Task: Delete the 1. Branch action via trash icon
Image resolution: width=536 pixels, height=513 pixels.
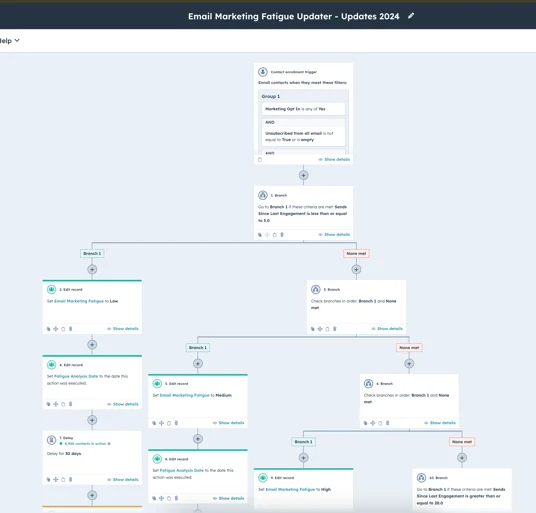Action: click(282, 235)
